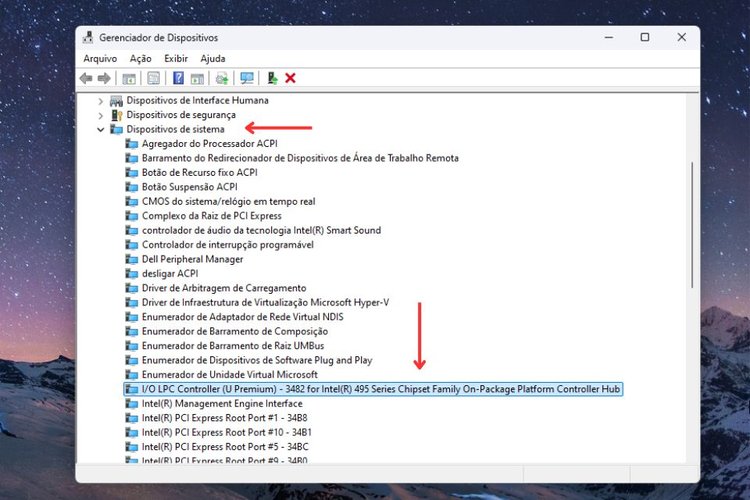Open the Arquivo menu
The image size is (750, 500).
pos(100,58)
